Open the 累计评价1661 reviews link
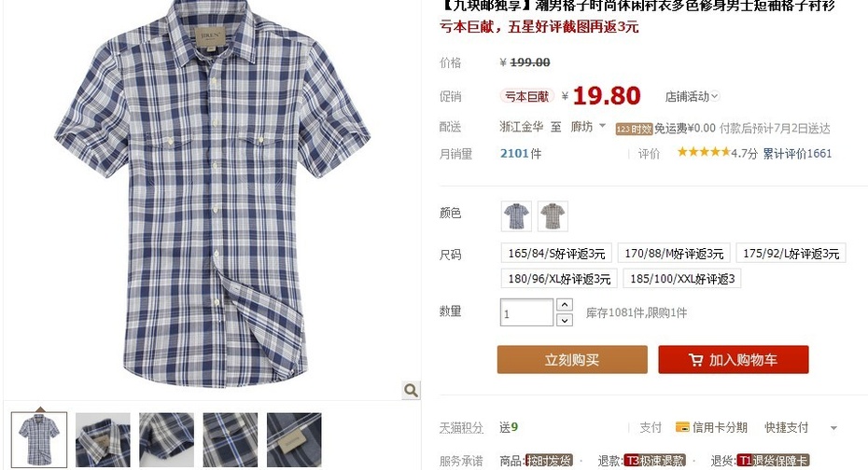The width and height of the screenshot is (868, 470). point(797,154)
